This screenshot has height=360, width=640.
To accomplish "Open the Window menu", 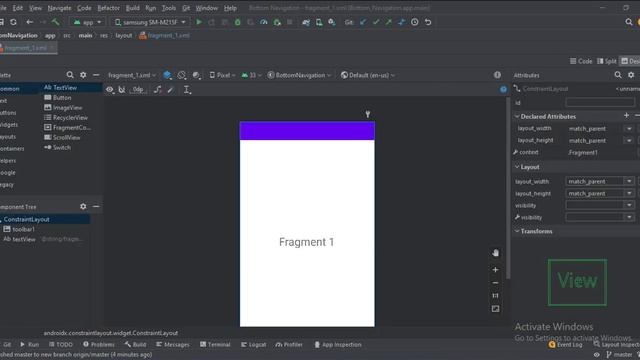I will [x=207, y=8].
